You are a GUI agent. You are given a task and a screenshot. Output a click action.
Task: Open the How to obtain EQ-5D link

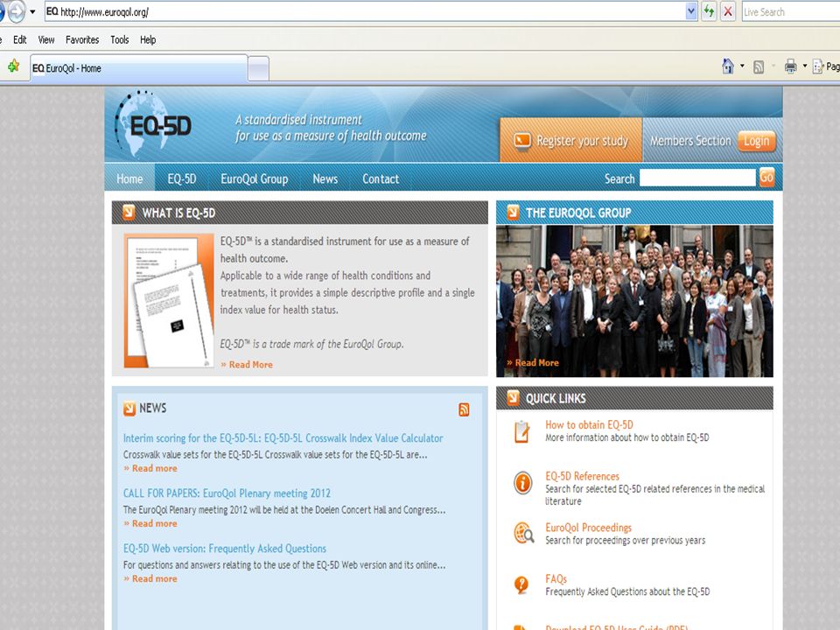click(589, 425)
